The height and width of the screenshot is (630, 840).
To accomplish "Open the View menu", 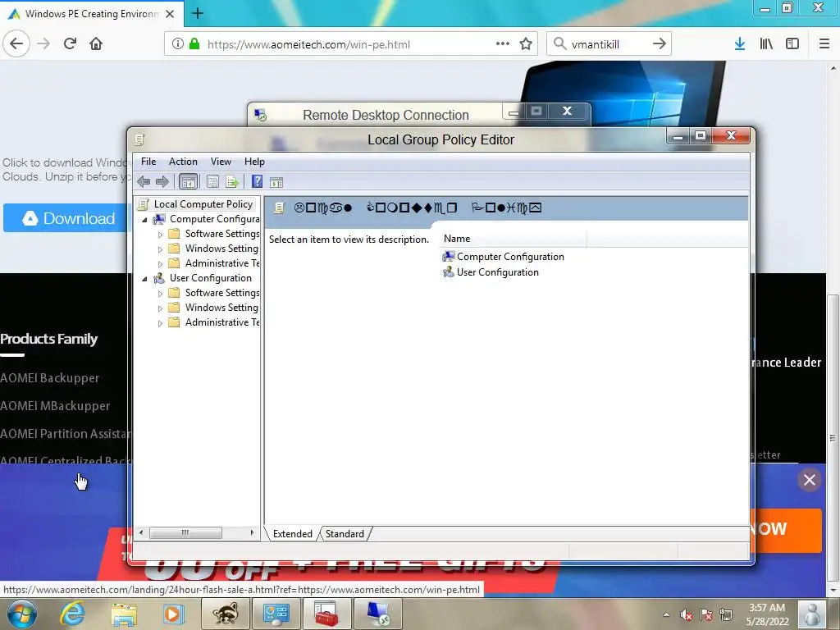I will tap(221, 162).
